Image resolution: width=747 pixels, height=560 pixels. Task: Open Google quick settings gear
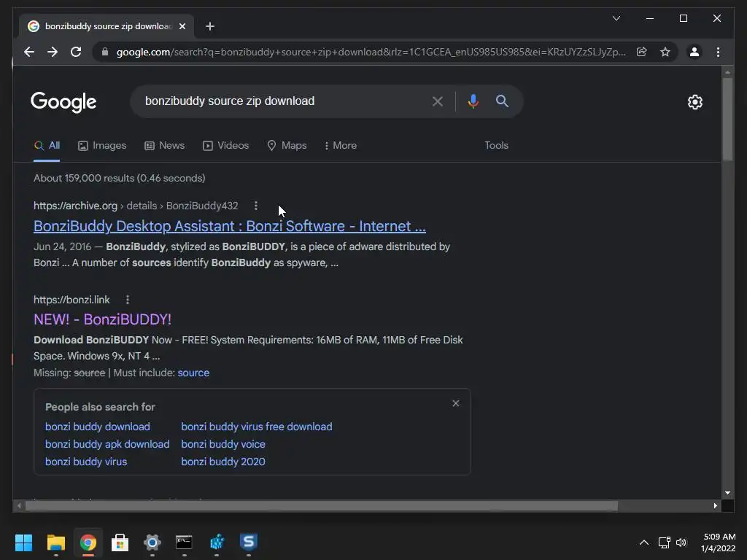tap(694, 102)
